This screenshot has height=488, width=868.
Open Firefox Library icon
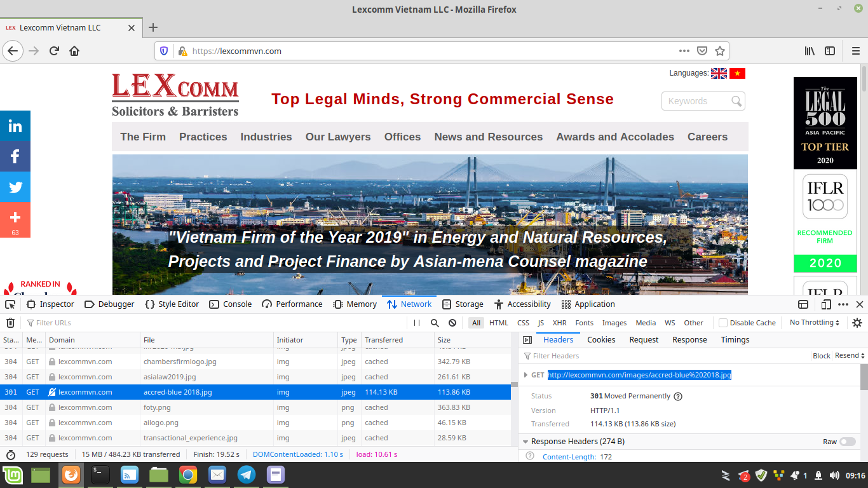click(810, 51)
